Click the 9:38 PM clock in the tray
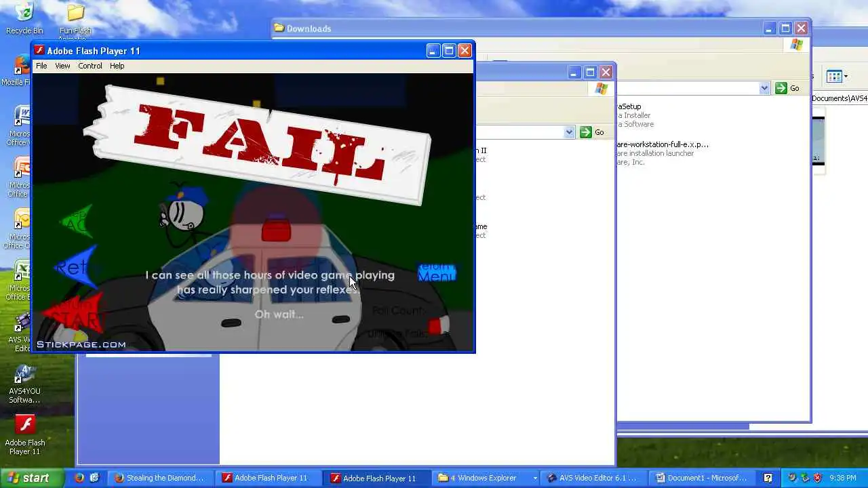Screen dimensions: 868x488 pyautogui.click(x=843, y=478)
